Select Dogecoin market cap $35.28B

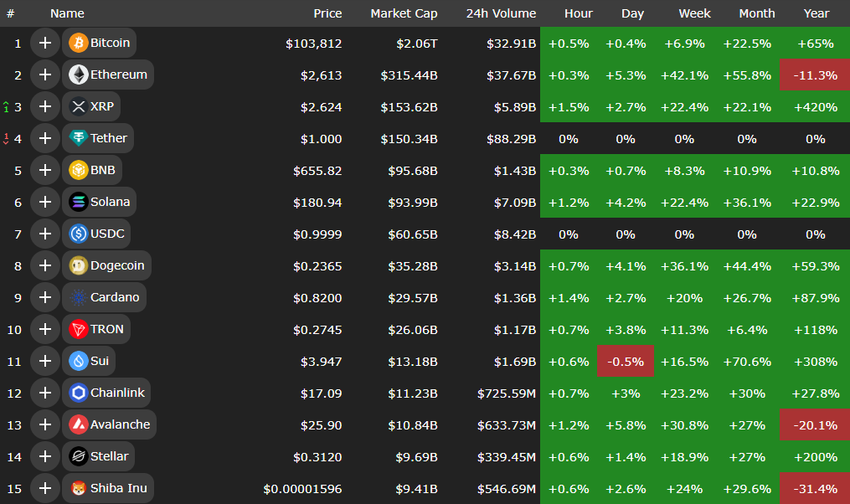click(413, 266)
